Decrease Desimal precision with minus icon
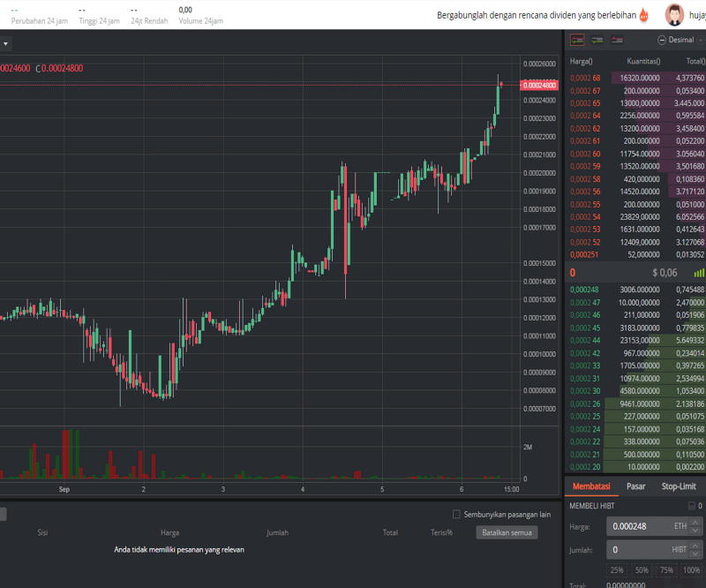The width and height of the screenshot is (706, 588). (x=661, y=40)
